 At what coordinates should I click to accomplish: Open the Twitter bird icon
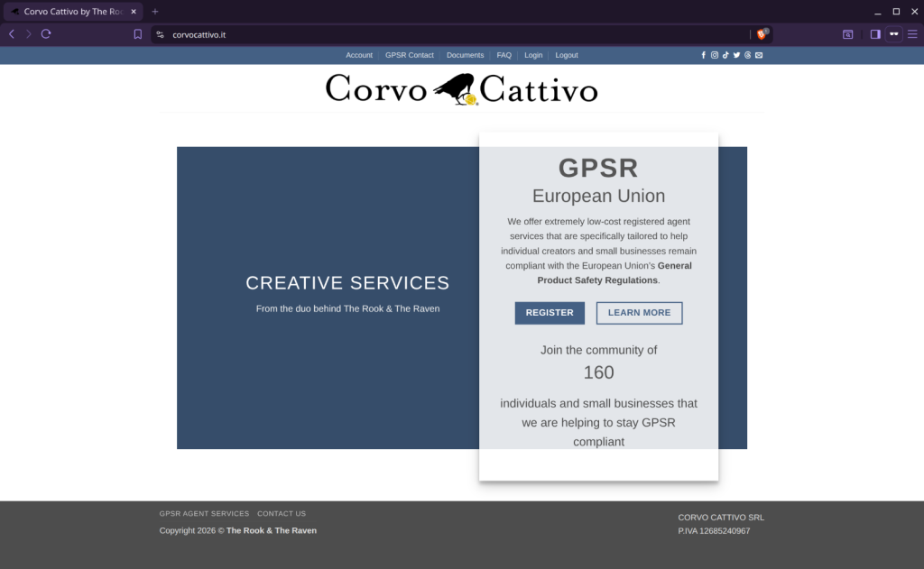click(x=736, y=55)
